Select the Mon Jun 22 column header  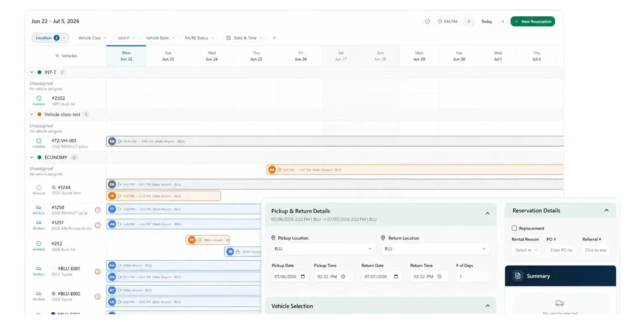(x=126, y=56)
